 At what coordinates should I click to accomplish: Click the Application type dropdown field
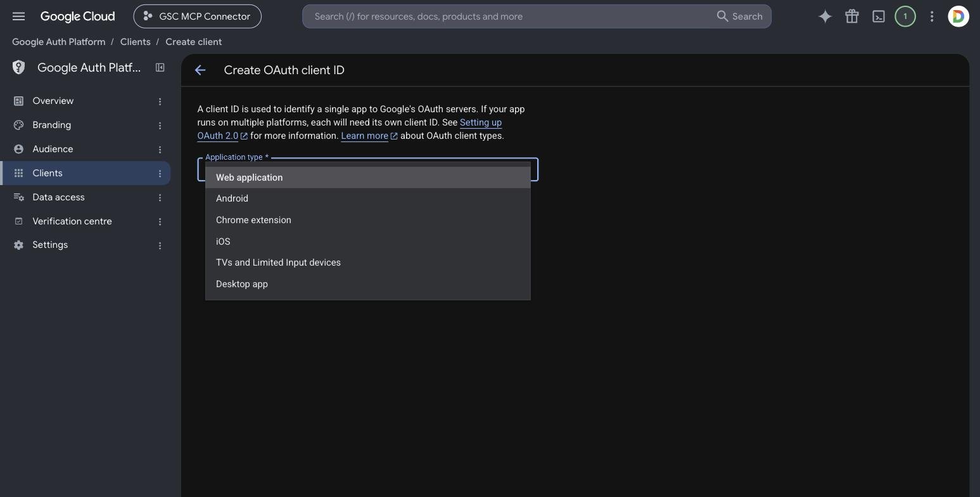(x=367, y=169)
